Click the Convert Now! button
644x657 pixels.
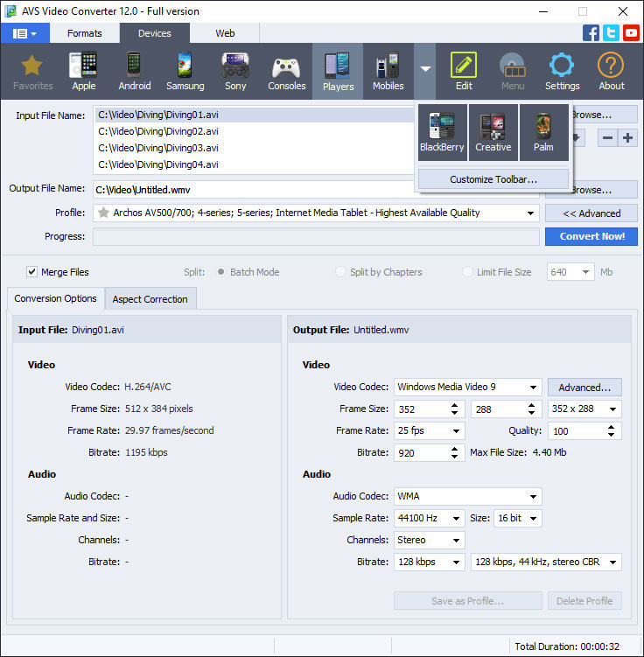click(591, 236)
